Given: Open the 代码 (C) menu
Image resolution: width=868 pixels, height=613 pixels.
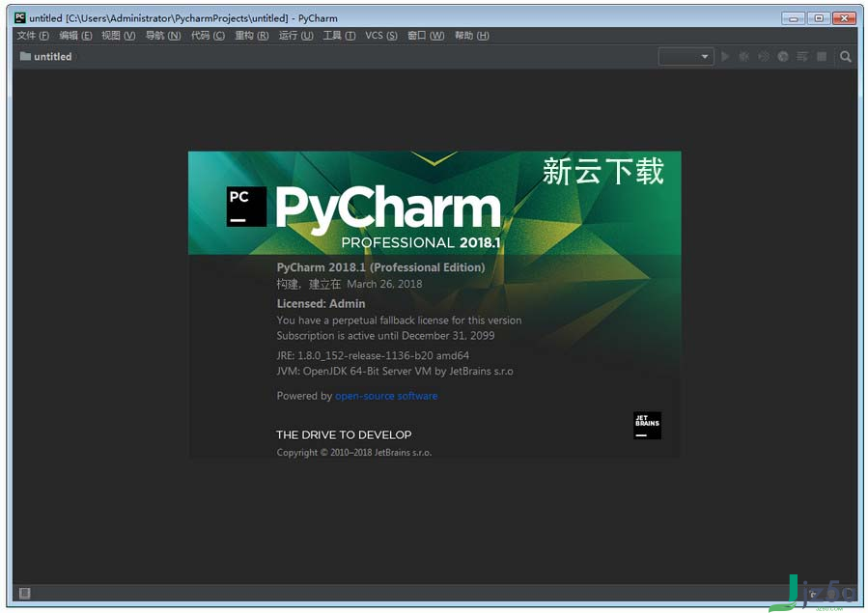Looking at the screenshot, I should [208, 36].
